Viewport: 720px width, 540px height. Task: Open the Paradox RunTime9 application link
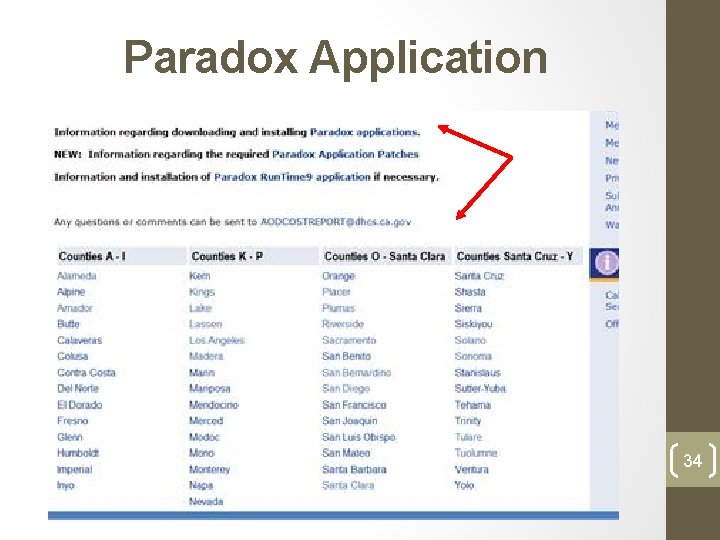pyautogui.click(x=292, y=177)
